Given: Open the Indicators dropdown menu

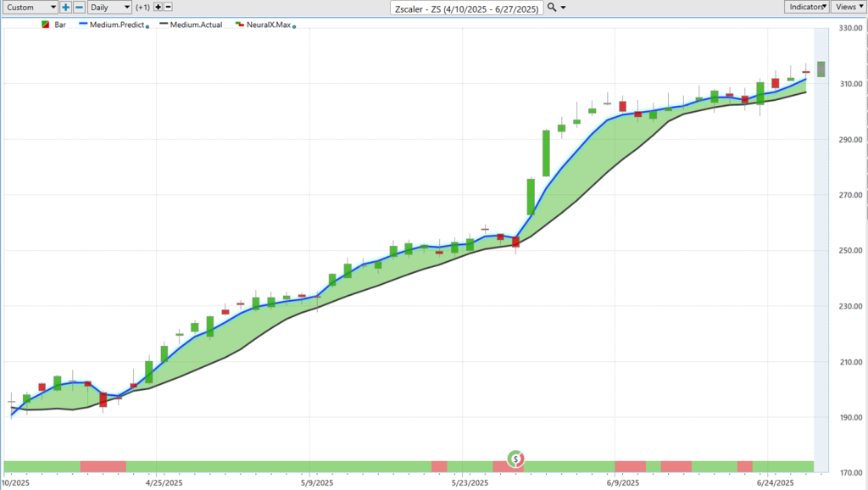Looking at the screenshot, I should pyautogui.click(x=807, y=7).
